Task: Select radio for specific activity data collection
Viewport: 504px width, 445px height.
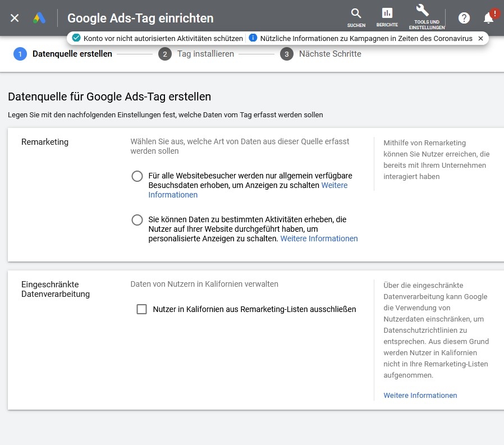Action: (137, 220)
